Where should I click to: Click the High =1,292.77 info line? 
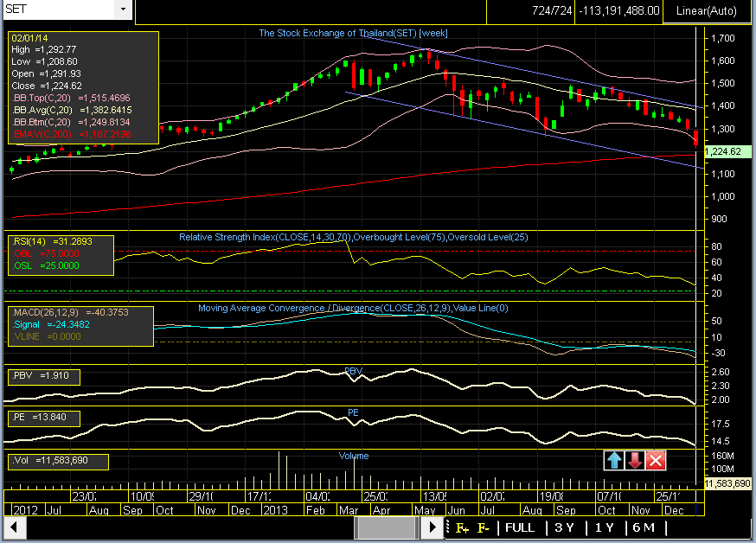point(44,49)
